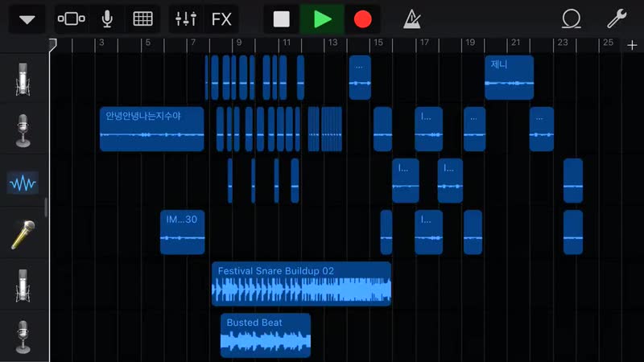
Task: Toggle the metronome
Action: [x=412, y=19]
